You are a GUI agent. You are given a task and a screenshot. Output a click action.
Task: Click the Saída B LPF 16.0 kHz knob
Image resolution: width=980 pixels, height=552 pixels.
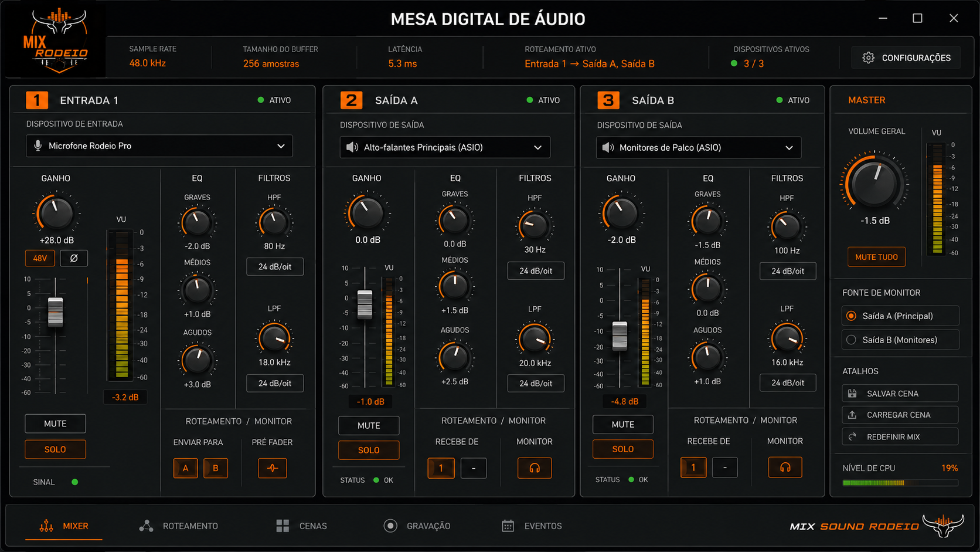pyautogui.click(x=787, y=338)
